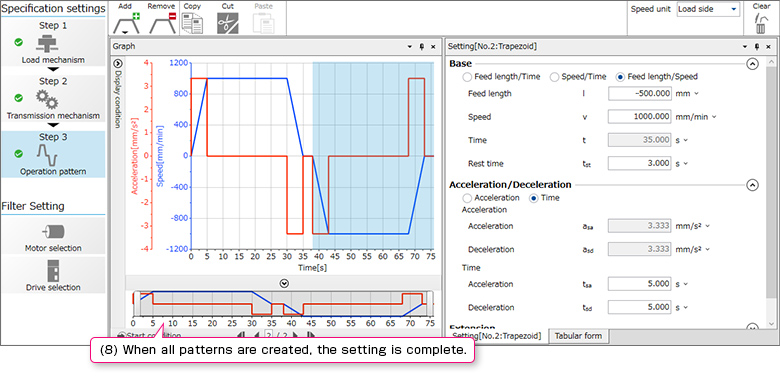This screenshot has height=379, width=780.
Task: Collapse the Acceleration/Deceleration section
Action: [753, 185]
